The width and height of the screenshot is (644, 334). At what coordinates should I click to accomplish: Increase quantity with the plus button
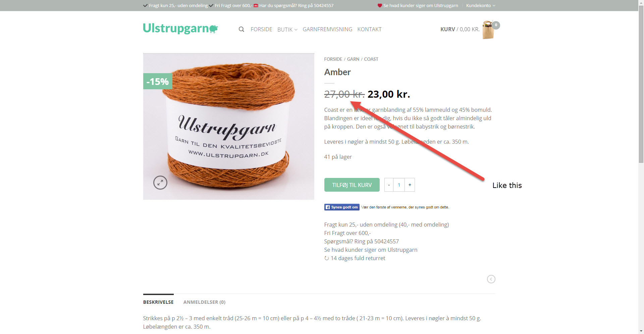(410, 185)
